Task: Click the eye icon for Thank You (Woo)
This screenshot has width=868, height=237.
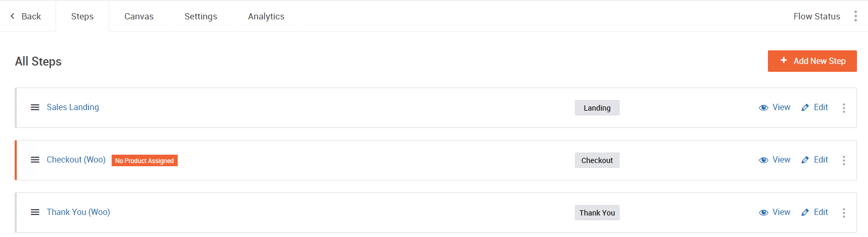Action: (764, 212)
